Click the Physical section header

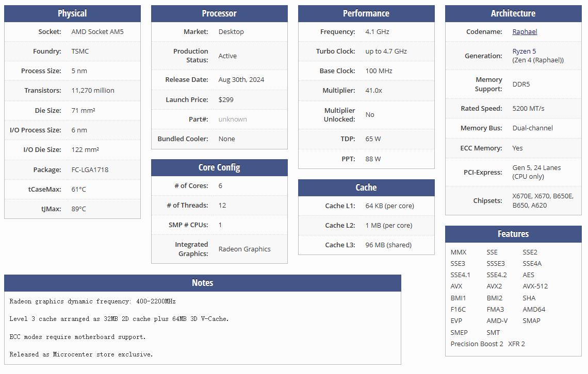point(72,13)
